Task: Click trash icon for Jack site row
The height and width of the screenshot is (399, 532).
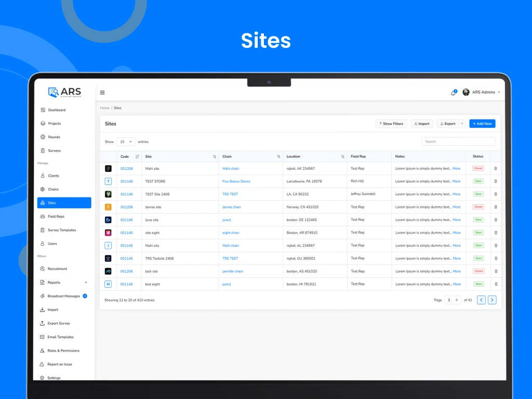Action: click(x=495, y=271)
